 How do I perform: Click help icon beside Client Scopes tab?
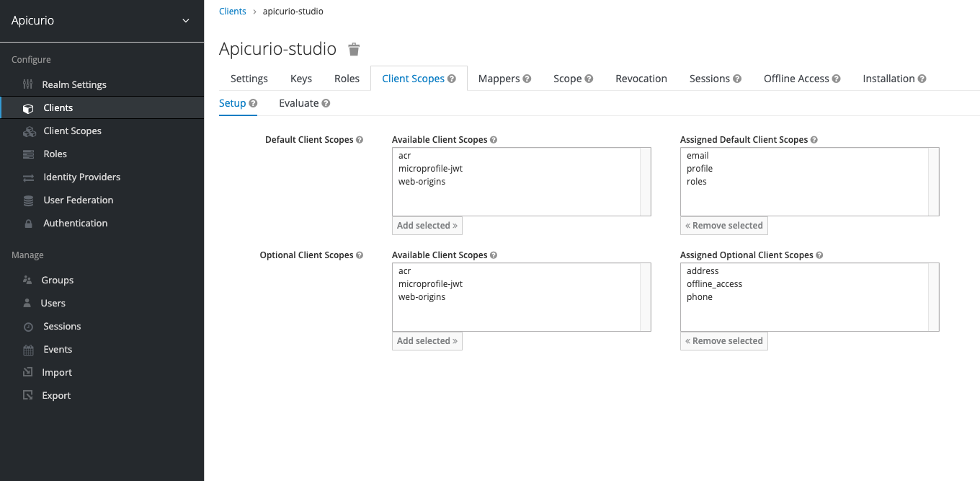click(452, 79)
